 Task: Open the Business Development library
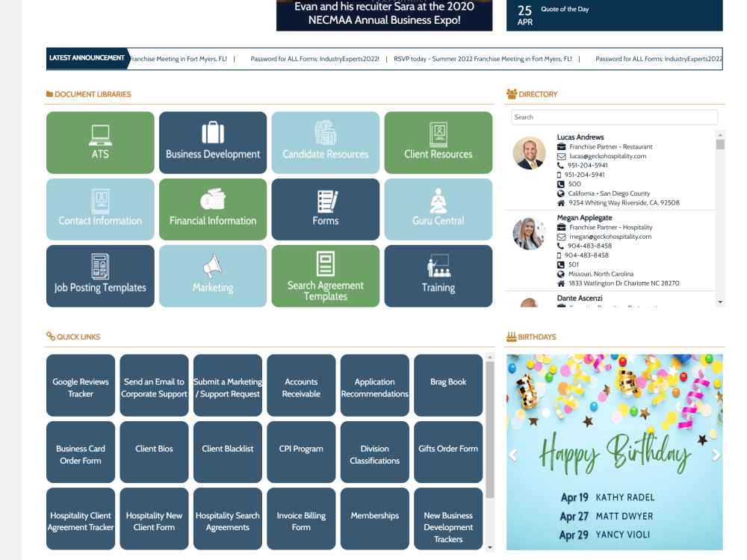pos(212,142)
